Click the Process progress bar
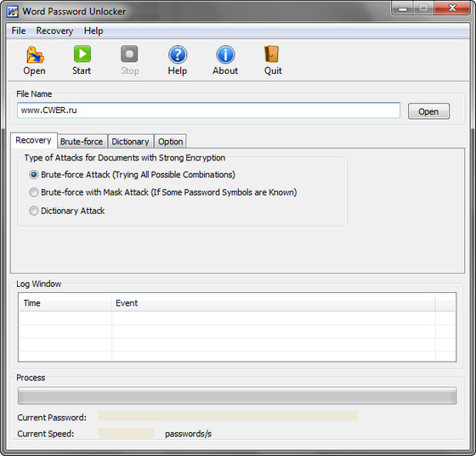Screen dimensions: 476x456 click(237, 396)
